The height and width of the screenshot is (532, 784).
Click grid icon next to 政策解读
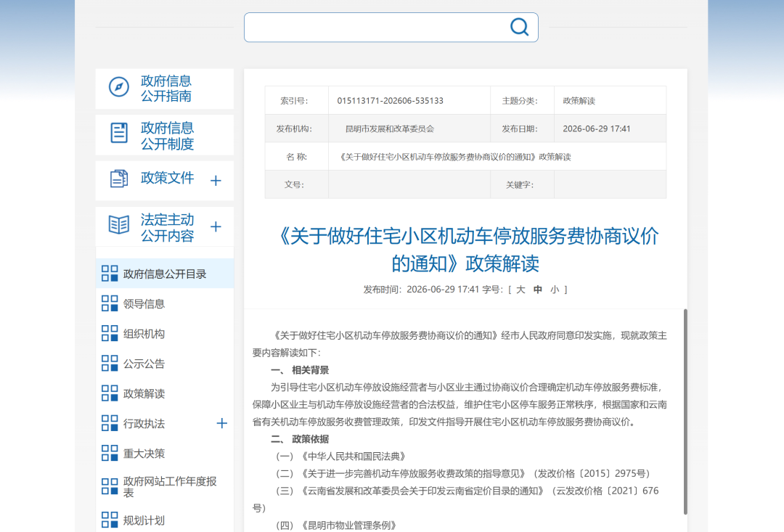click(x=110, y=393)
